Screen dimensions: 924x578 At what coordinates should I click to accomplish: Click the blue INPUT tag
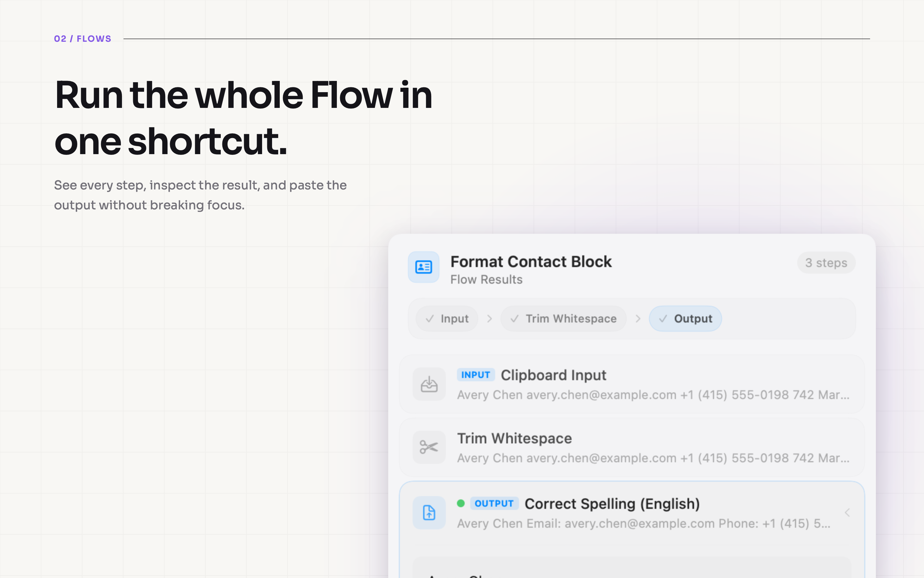[x=476, y=375]
